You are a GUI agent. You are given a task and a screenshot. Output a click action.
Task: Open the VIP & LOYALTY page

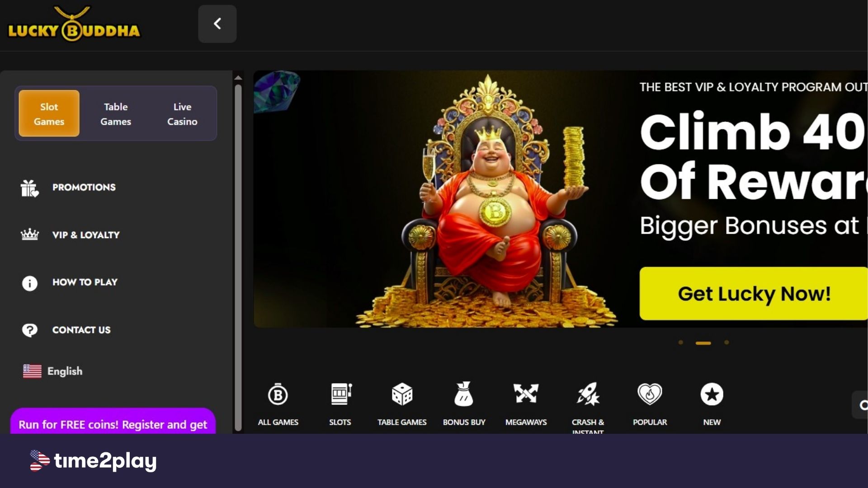tap(86, 235)
